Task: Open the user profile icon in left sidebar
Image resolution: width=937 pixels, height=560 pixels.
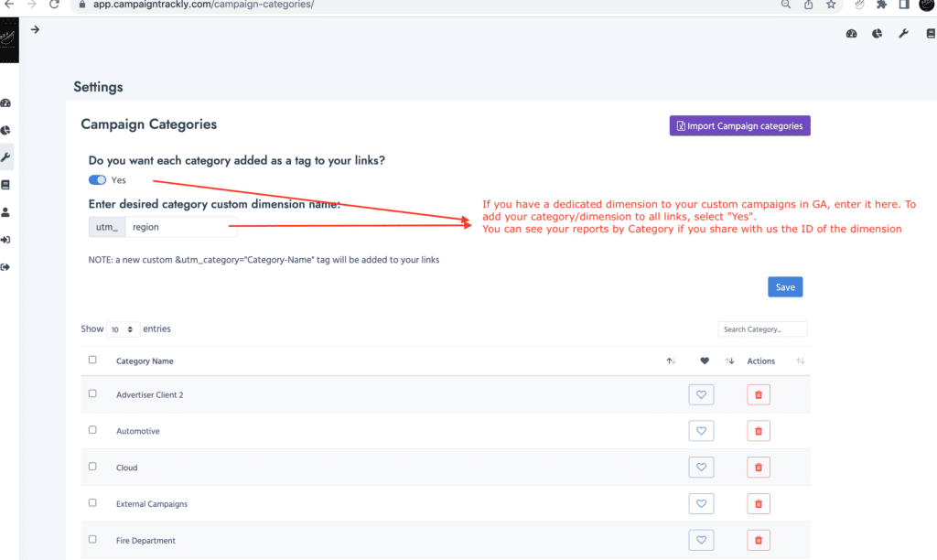Action: pyautogui.click(x=5, y=212)
